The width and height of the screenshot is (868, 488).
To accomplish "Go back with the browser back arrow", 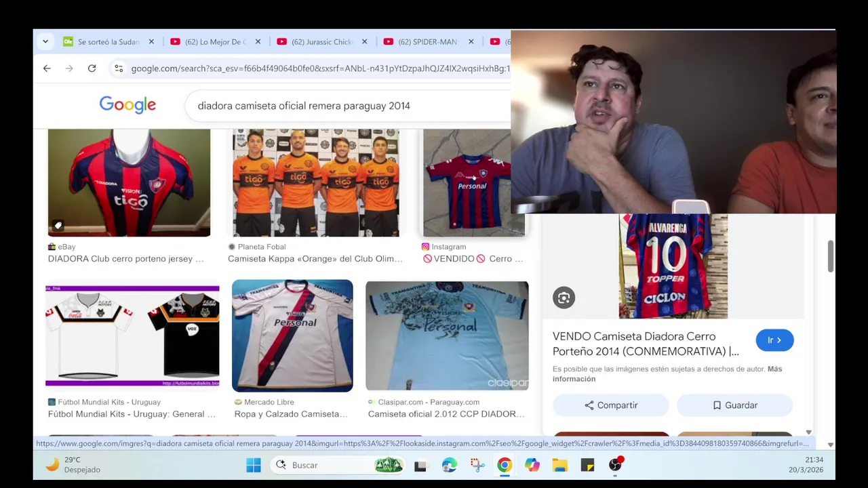I will coord(47,68).
